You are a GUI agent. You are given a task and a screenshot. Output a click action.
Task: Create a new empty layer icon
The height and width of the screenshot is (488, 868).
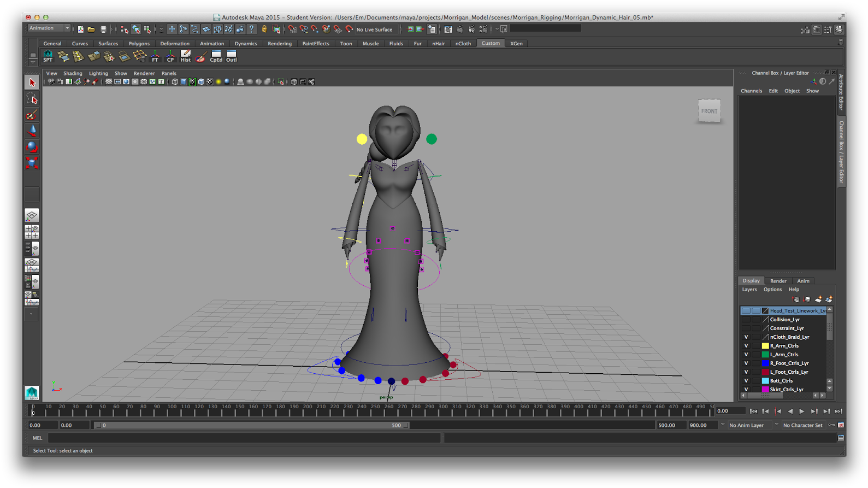click(818, 299)
